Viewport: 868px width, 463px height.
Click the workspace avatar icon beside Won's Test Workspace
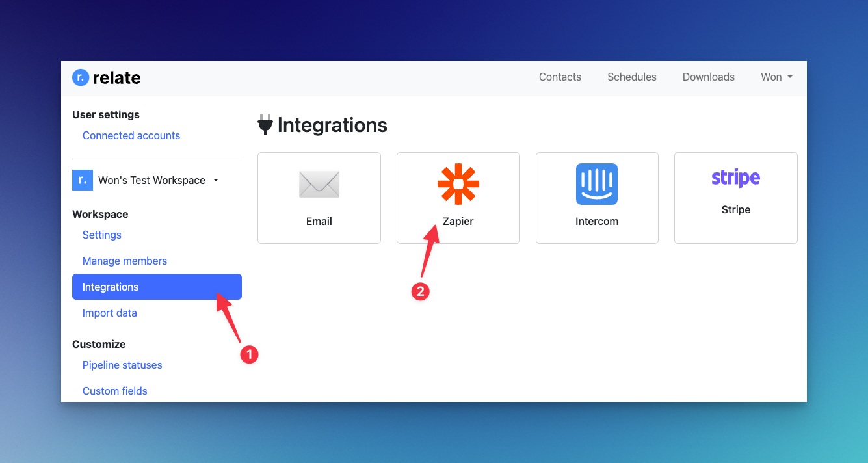pos(83,180)
